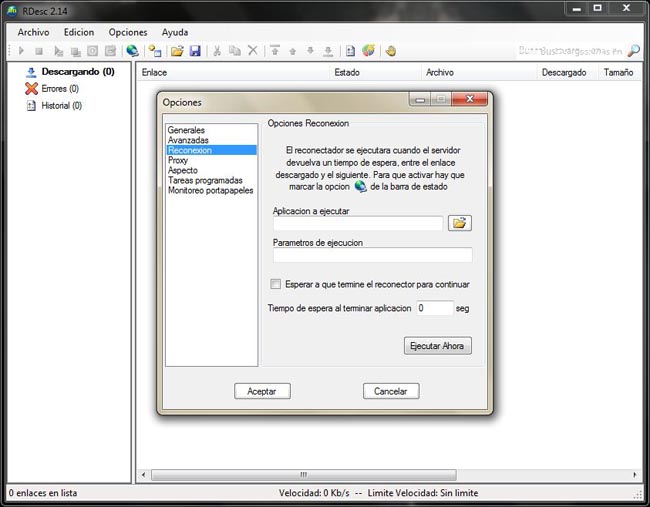The width and height of the screenshot is (650, 507).
Task: Click the magnifier search icon at top right
Action: point(633,51)
